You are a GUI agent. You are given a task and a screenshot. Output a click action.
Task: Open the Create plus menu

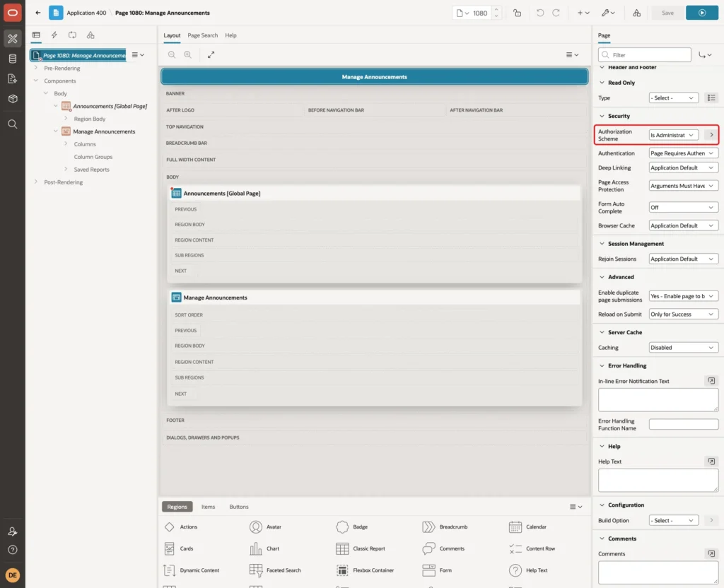point(583,13)
